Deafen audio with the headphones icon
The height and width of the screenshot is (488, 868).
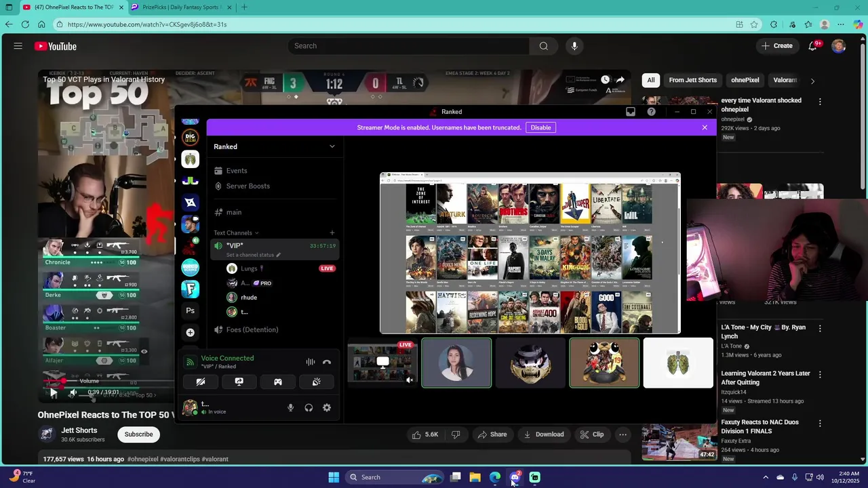coord(309,407)
